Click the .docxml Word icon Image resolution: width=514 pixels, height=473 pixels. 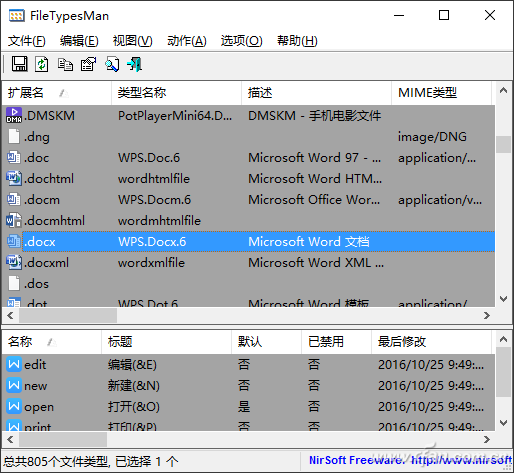pos(14,262)
